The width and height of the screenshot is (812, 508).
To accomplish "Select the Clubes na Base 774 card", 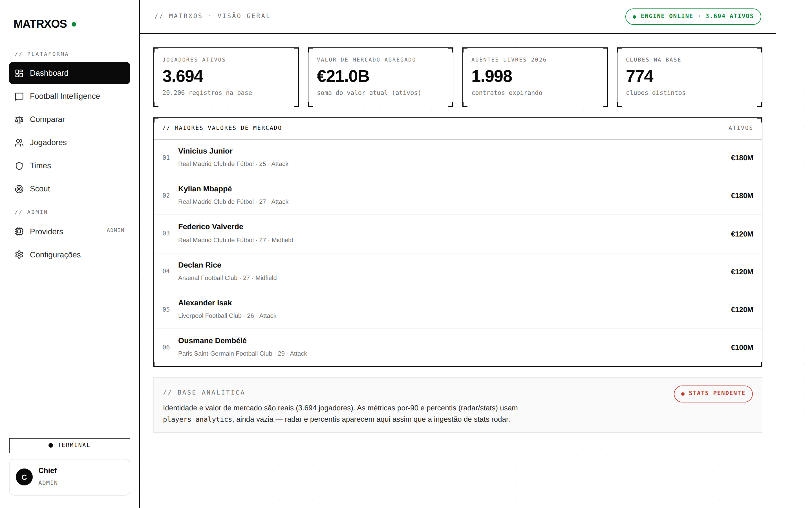I will coord(689,77).
